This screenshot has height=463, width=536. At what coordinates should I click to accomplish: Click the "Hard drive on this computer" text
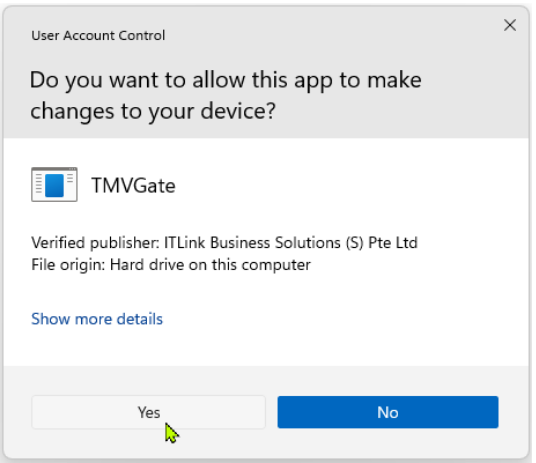coord(210,265)
